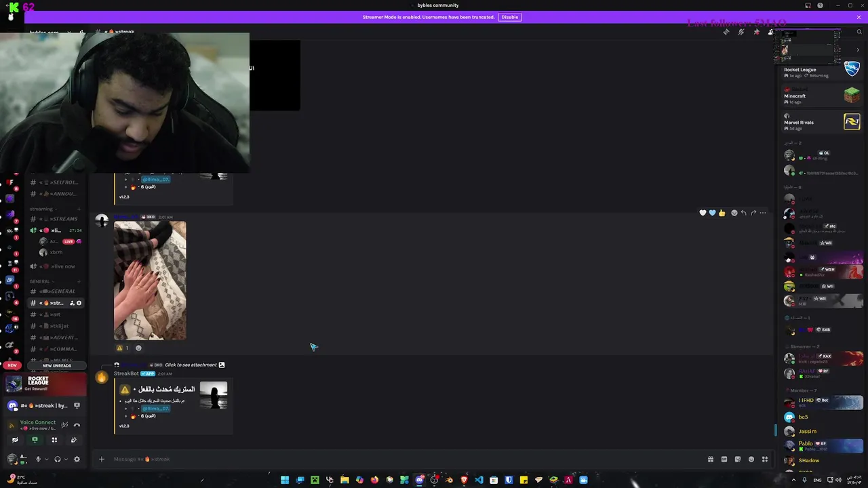Screen dimensions: 868x488
Task: Add a channel to the streaming category
Action: pyautogui.click(x=79, y=209)
